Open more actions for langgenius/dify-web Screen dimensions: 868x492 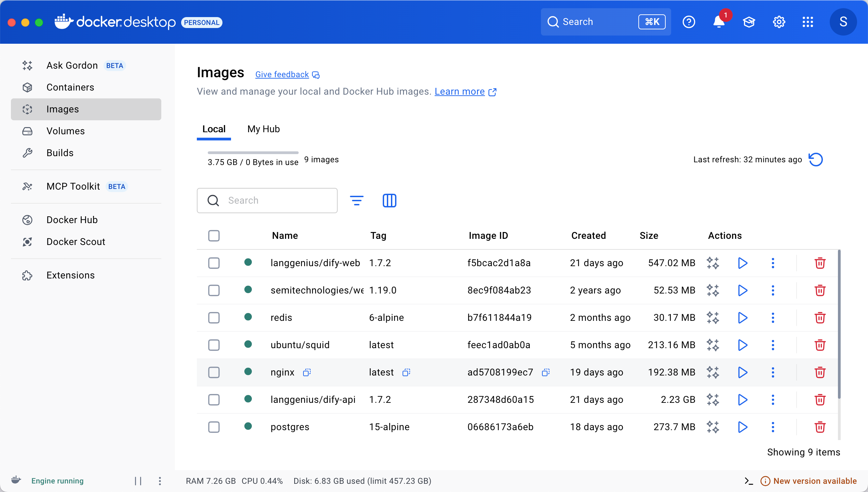point(773,263)
